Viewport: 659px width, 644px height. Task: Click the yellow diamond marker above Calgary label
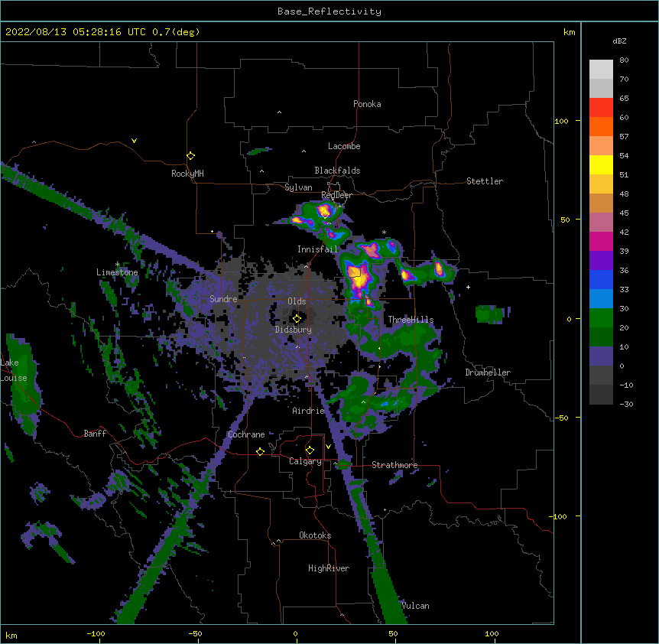point(310,450)
